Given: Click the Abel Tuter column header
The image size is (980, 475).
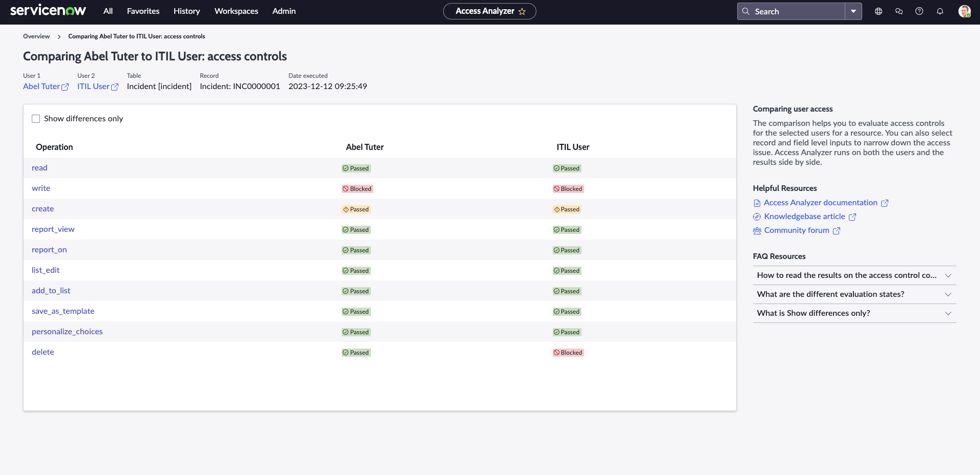Looking at the screenshot, I should click(x=365, y=147).
